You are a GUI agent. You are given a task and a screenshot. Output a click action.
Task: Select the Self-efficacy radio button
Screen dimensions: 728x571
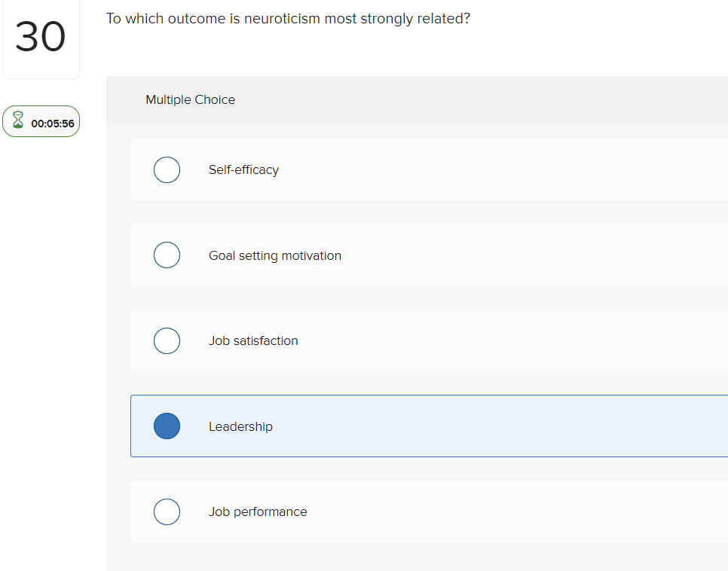click(167, 169)
